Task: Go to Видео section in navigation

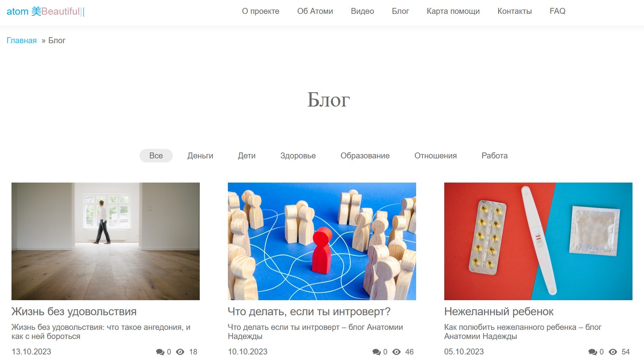Action: point(363,11)
